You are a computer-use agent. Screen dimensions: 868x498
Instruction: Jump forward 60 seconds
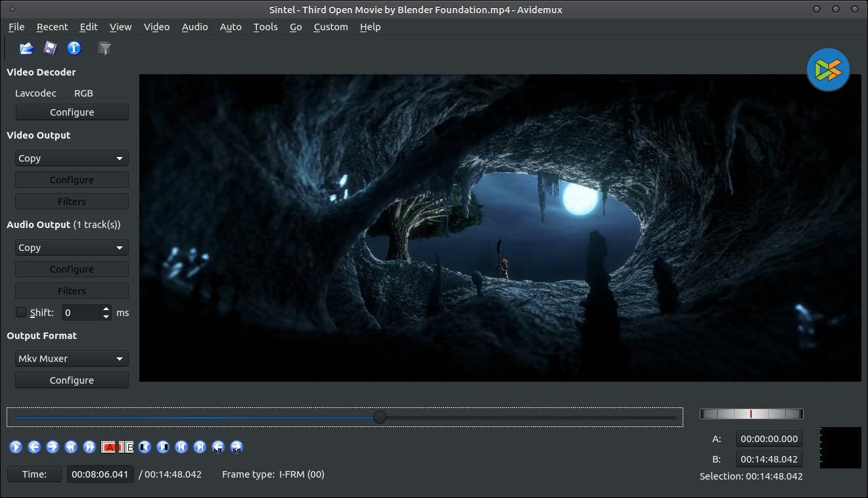point(237,447)
